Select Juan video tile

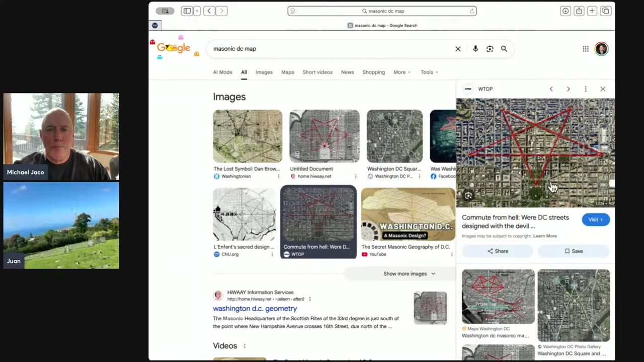point(61,225)
